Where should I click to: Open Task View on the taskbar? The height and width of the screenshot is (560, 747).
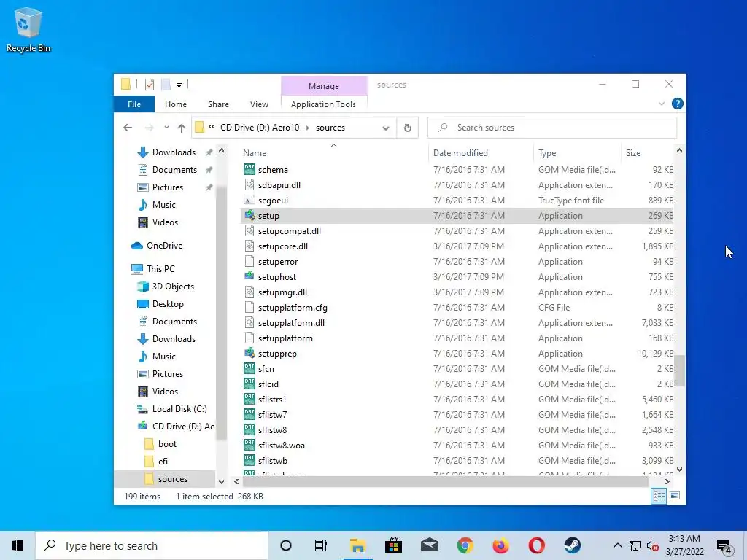point(321,545)
